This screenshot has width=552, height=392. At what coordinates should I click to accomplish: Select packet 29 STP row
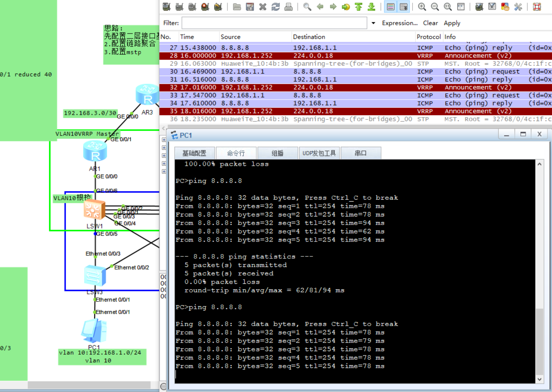(x=356, y=63)
